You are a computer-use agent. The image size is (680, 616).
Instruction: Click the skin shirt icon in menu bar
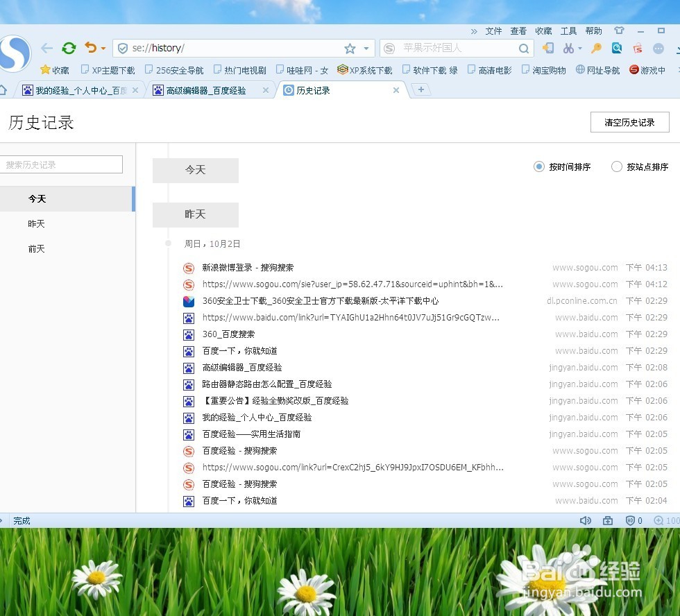coord(619,31)
